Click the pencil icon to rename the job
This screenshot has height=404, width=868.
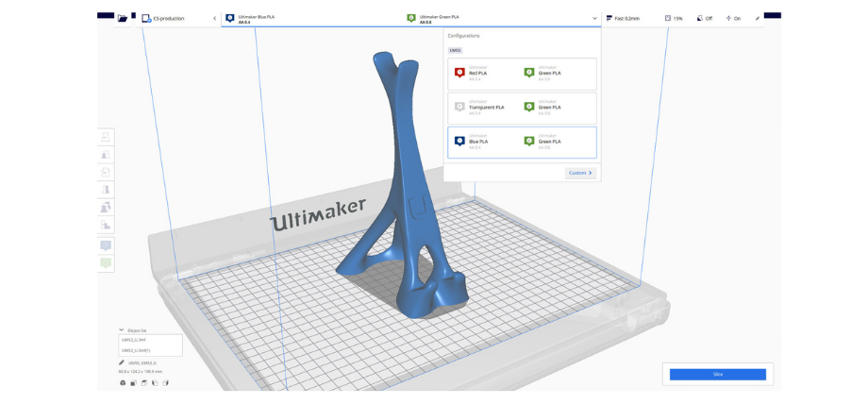tap(121, 362)
